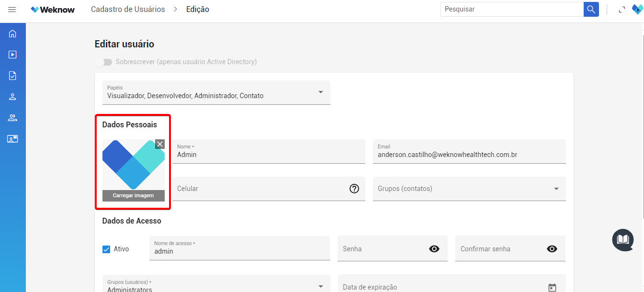Open the play/presentation sidebar icon

click(12, 55)
